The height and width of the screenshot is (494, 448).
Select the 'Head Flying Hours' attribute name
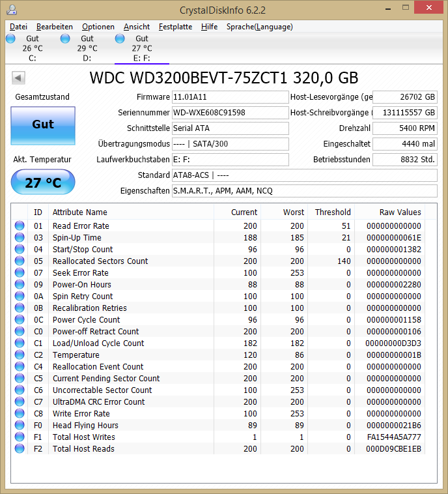[85, 426]
